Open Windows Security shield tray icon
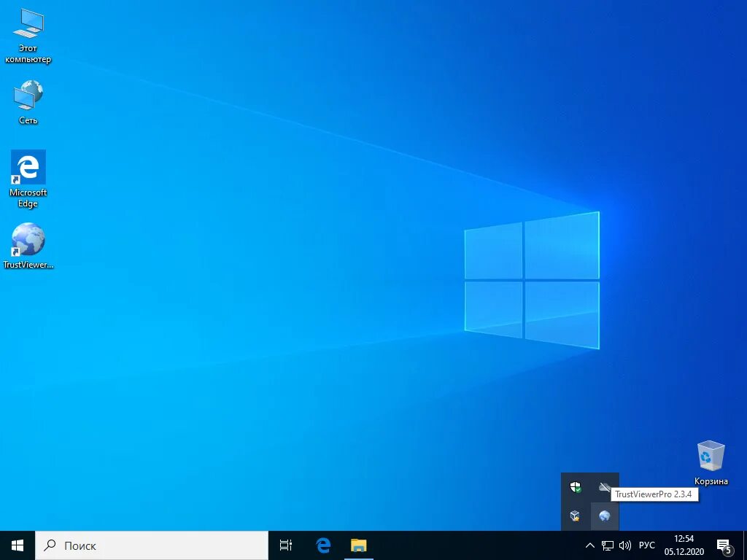This screenshot has height=560, width=747. [576, 487]
